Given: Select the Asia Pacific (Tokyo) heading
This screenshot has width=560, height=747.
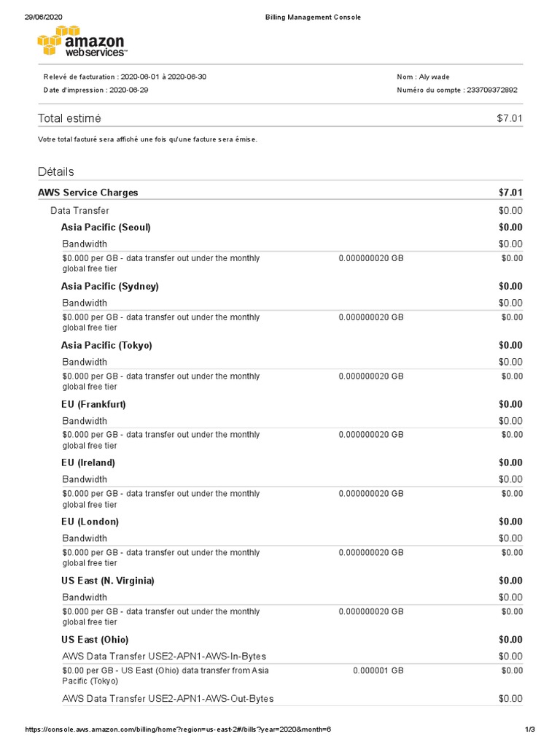Looking at the screenshot, I should click(106, 345).
